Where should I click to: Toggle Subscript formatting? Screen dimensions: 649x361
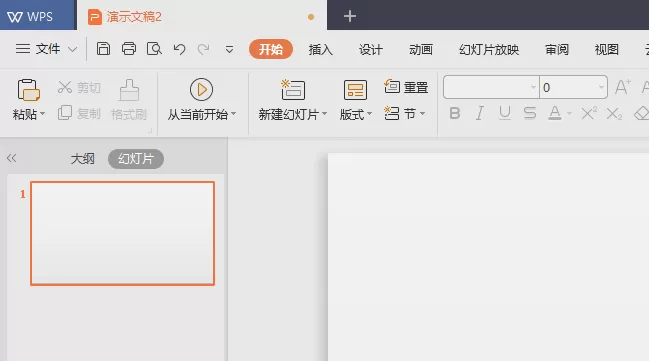[x=614, y=113]
